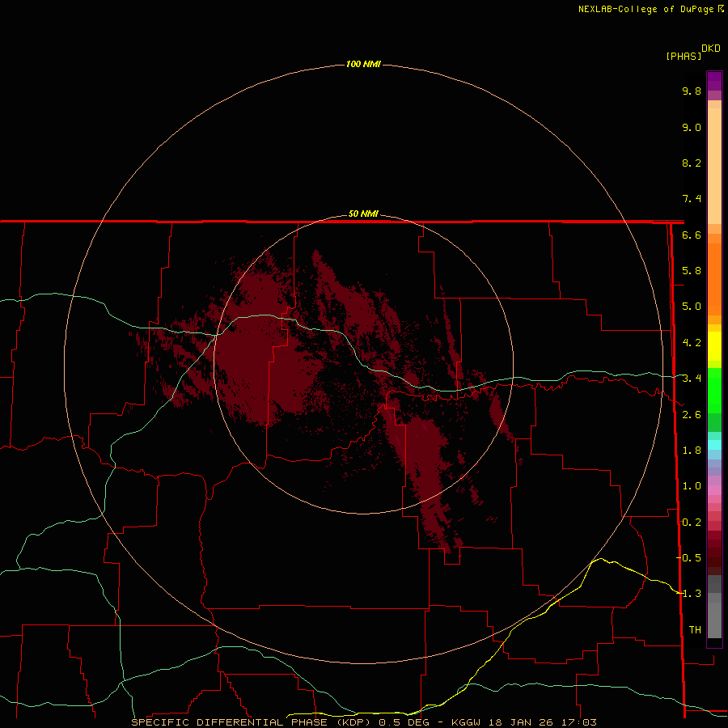Click the SPECIFIC DIFFERENTIAL PHASE (KDP) title text
Viewport: 728px width, 728px height.
point(251,722)
